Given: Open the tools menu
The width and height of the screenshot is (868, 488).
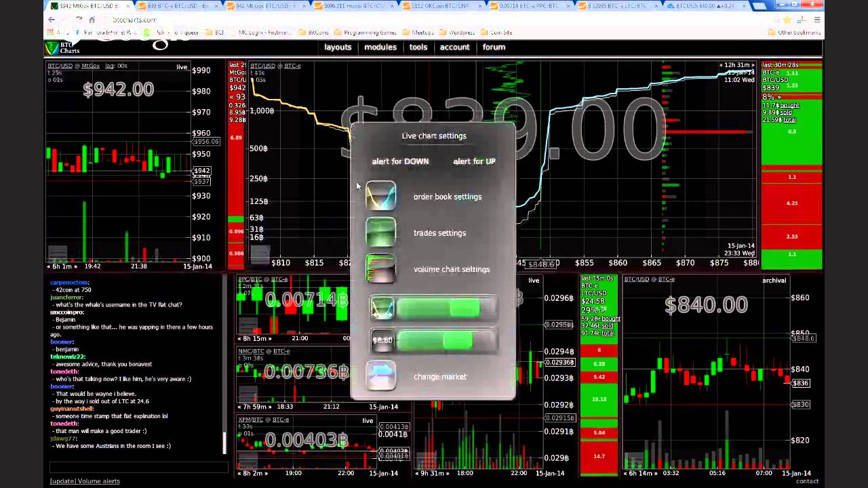Looking at the screenshot, I should tap(418, 47).
